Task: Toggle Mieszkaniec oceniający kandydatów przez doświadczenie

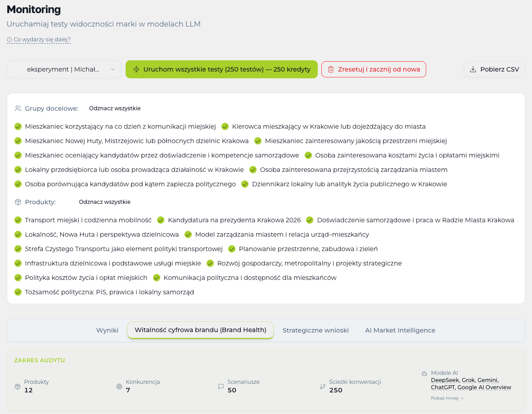Action: (18, 155)
